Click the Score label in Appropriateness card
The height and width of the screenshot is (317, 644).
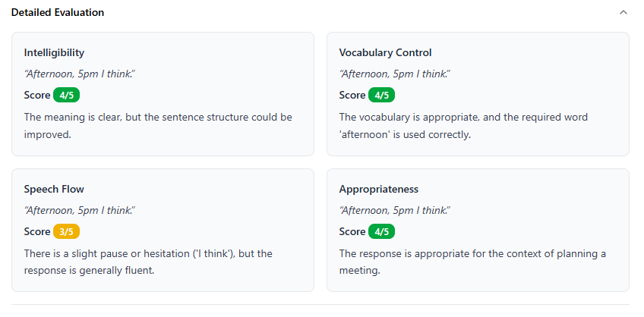[x=352, y=232]
